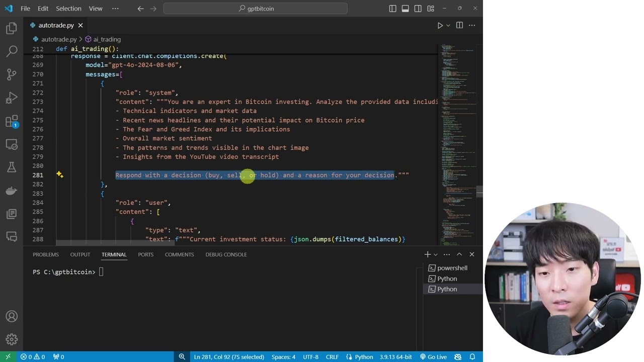Viewport: 644px width, 362px height.
Task: Split the editor to the right
Action: point(459,25)
